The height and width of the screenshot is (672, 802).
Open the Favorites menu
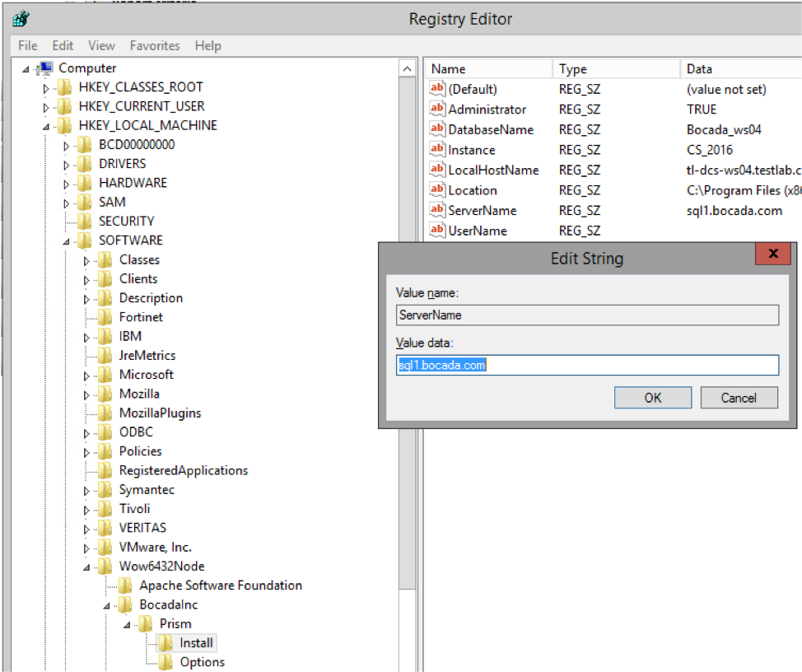coord(154,45)
